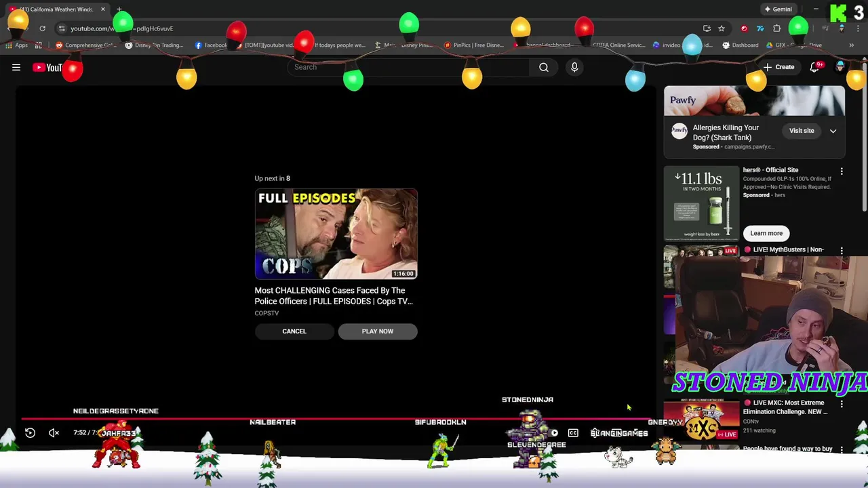Screen dimensions: 868x488
Task: Open the COPS full episodes thumbnail
Action: tap(336, 234)
